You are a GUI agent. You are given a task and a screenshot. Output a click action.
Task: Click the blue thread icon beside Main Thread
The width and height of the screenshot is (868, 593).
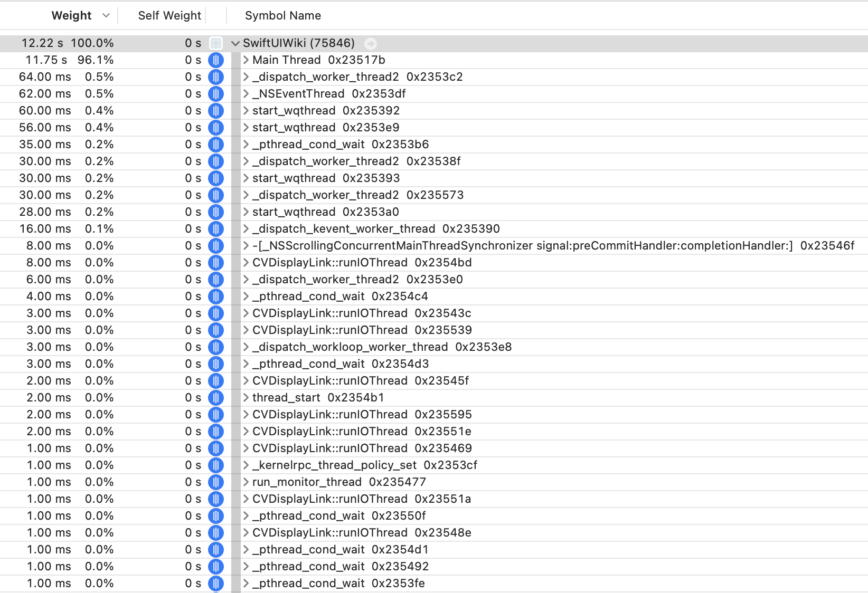pyautogui.click(x=215, y=60)
